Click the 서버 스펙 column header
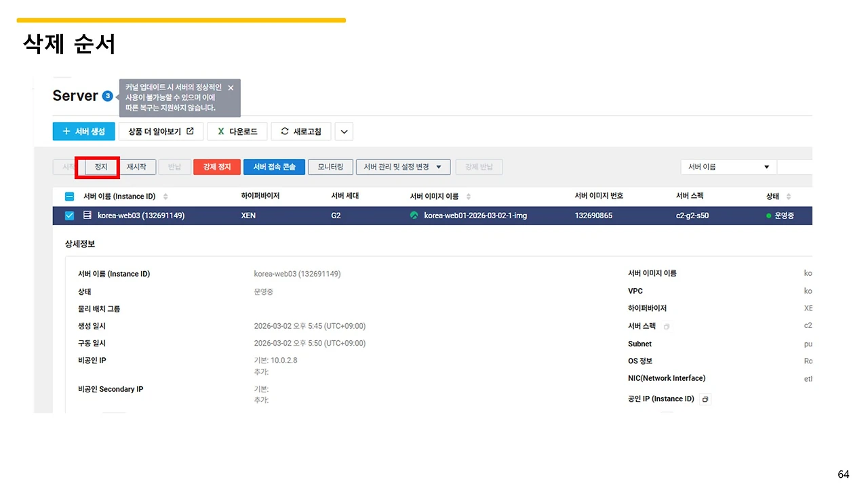The width and height of the screenshot is (868, 488). (x=690, y=196)
